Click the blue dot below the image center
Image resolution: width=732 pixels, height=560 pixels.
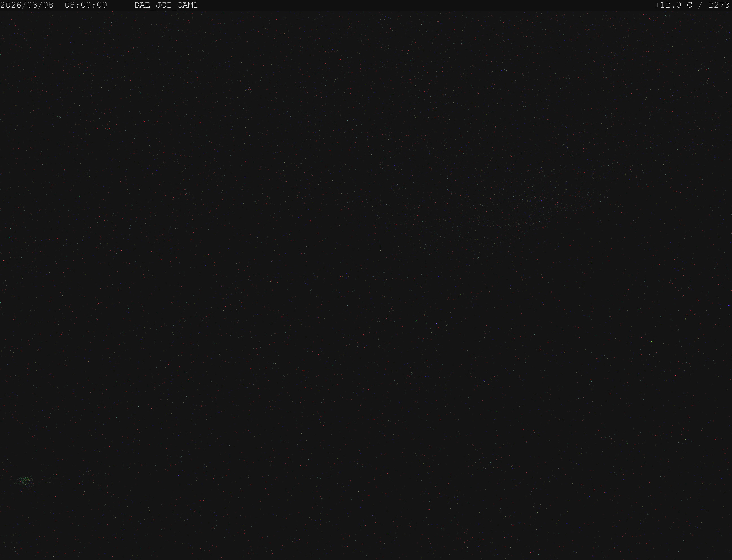pos(436,323)
